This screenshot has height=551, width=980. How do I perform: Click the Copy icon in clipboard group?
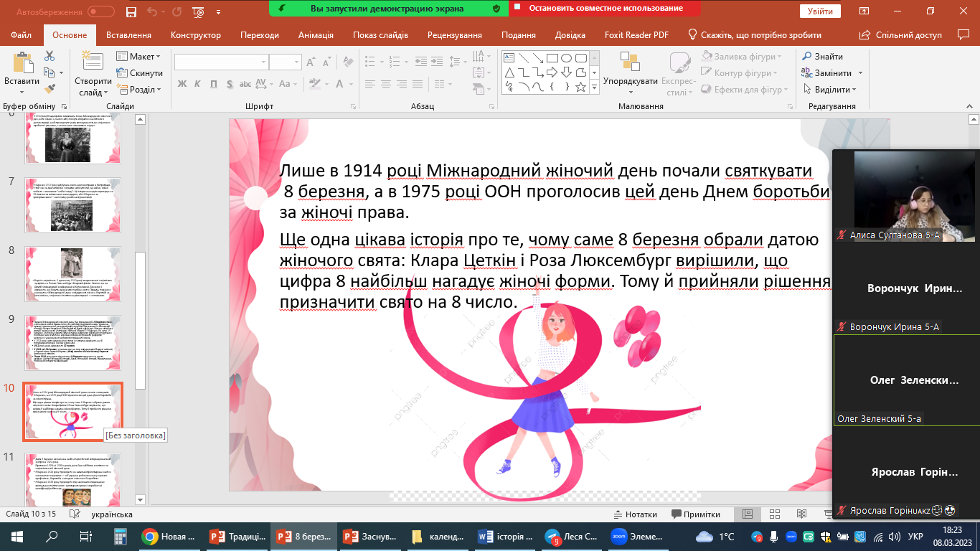[49, 72]
